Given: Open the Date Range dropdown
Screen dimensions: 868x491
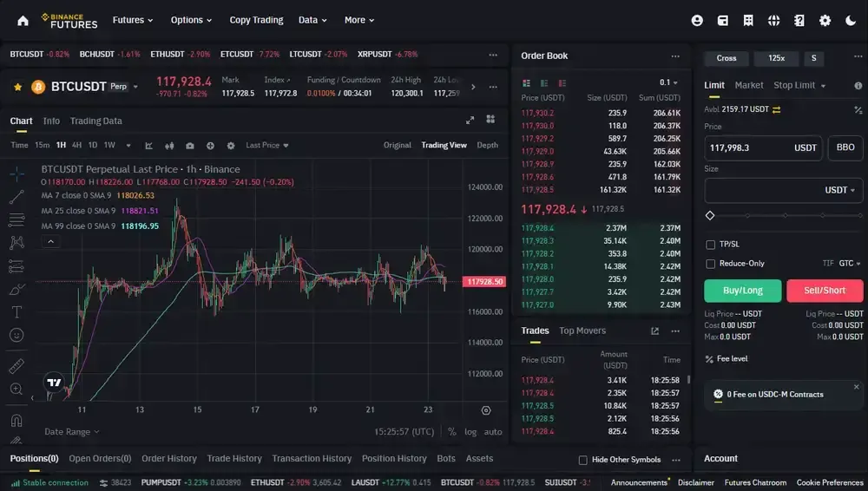Looking at the screenshot, I should [x=72, y=432].
